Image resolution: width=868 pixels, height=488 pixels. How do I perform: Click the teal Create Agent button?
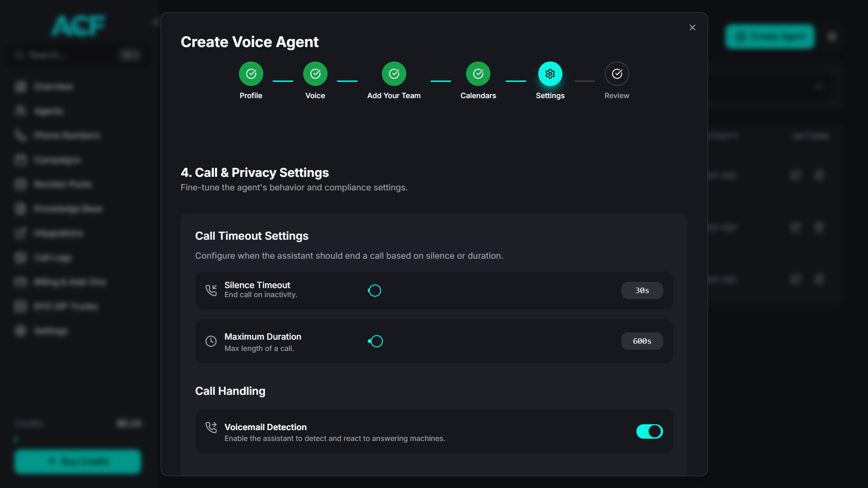click(x=770, y=37)
